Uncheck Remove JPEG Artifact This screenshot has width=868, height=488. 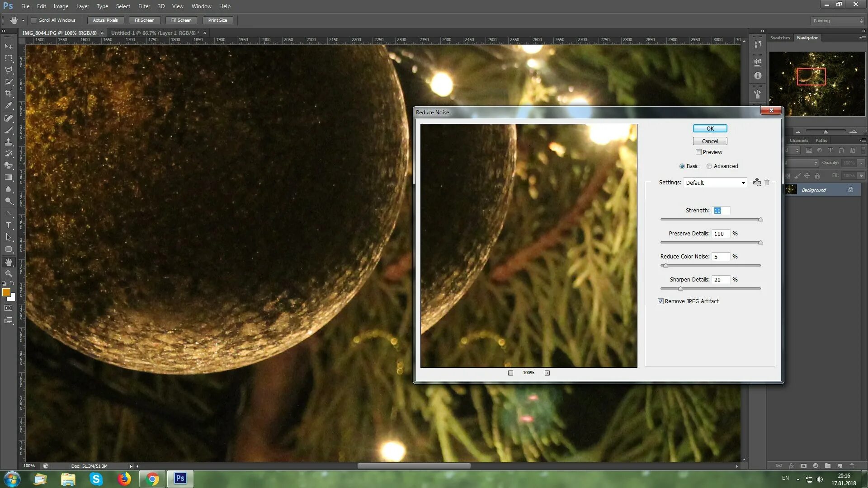pos(660,301)
